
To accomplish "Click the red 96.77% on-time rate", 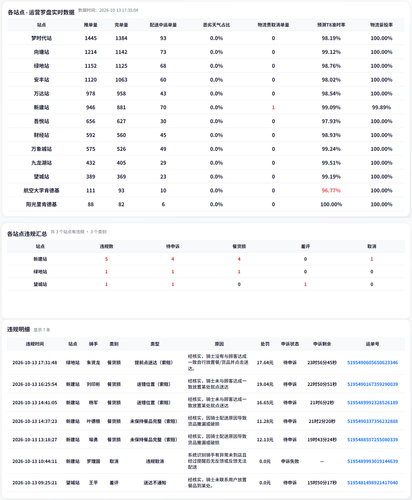I will (331, 190).
